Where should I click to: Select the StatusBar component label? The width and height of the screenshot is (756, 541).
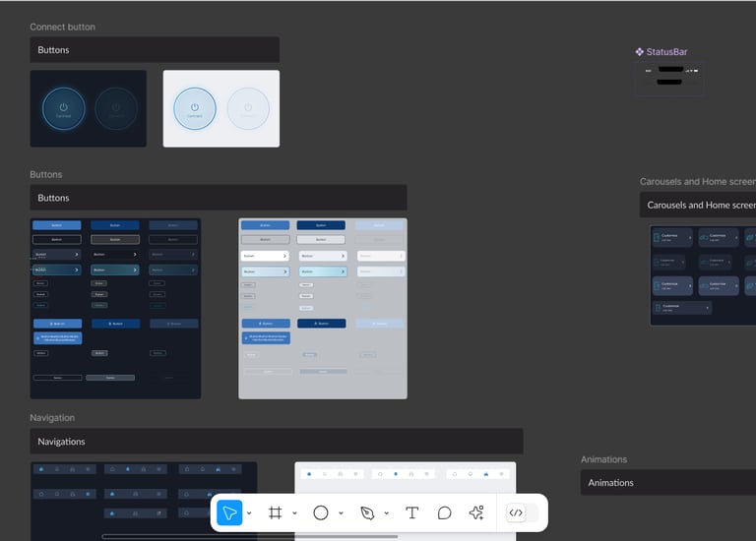coord(666,51)
